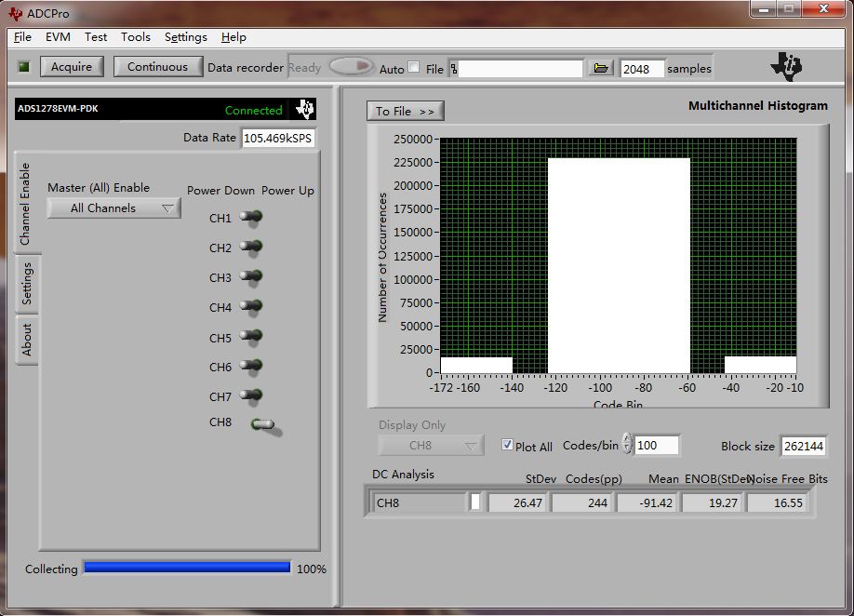Click the CH8 white plot color swatch
The width and height of the screenshot is (854, 616).
(475, 502)
